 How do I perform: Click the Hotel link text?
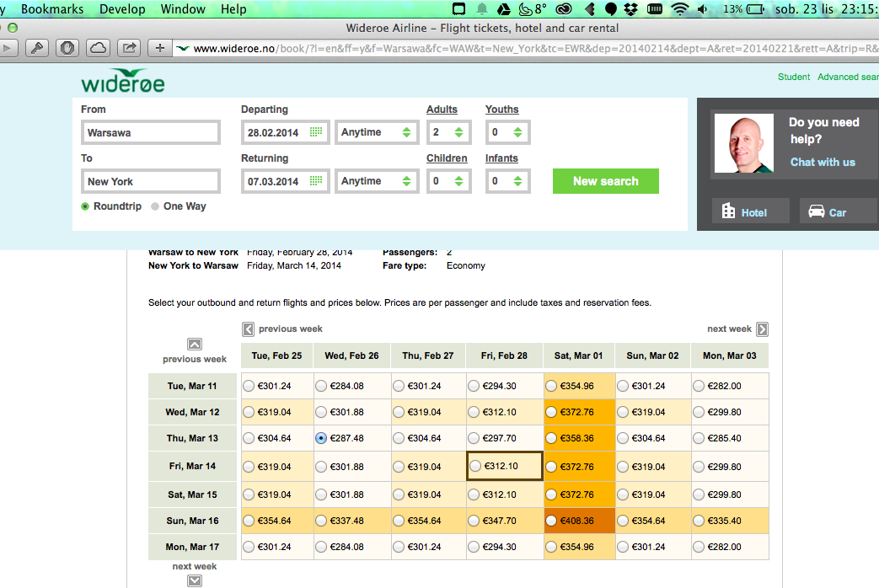[x=753, y=212]
